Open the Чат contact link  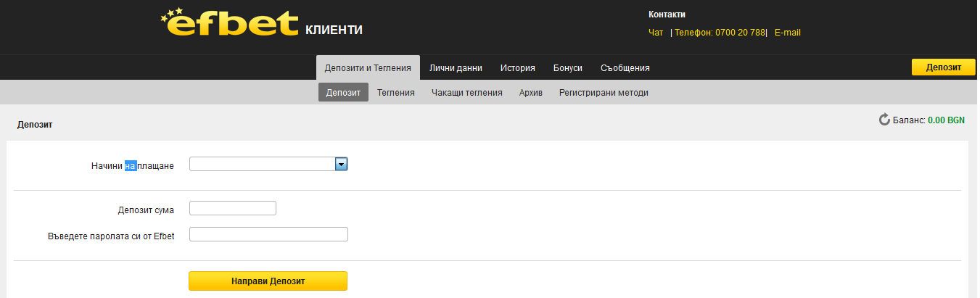click(656, 33)
